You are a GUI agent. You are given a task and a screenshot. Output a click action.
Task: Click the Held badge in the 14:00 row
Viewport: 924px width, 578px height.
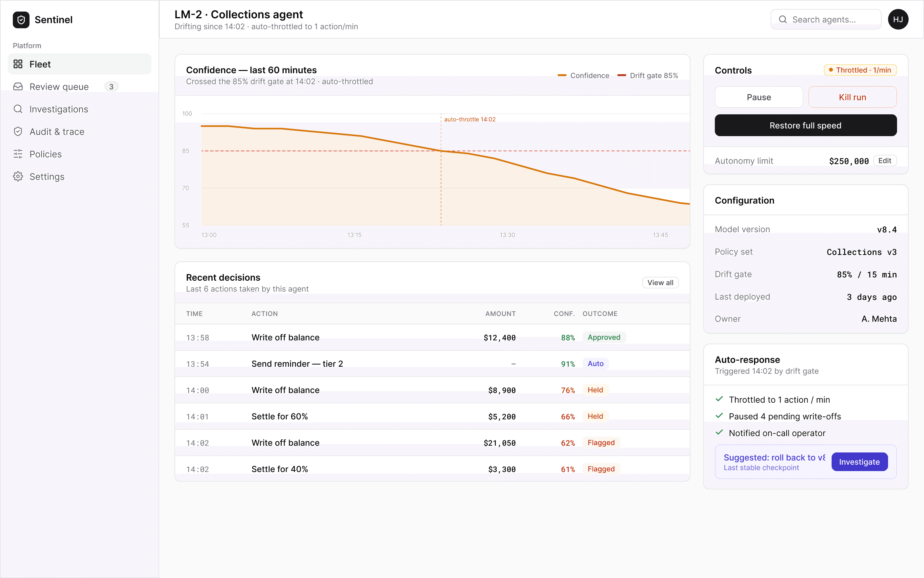595,390
